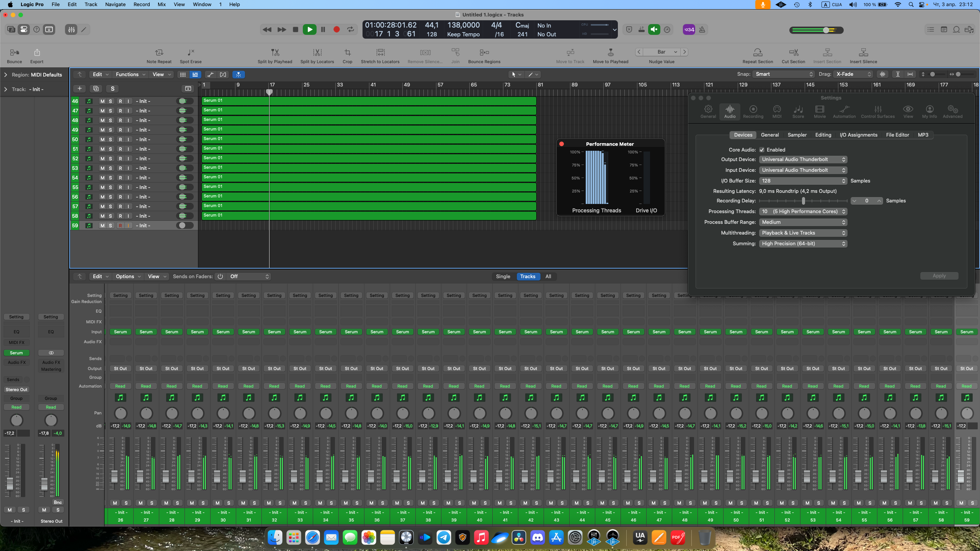Select the All mixer view button

click(548, 277)
